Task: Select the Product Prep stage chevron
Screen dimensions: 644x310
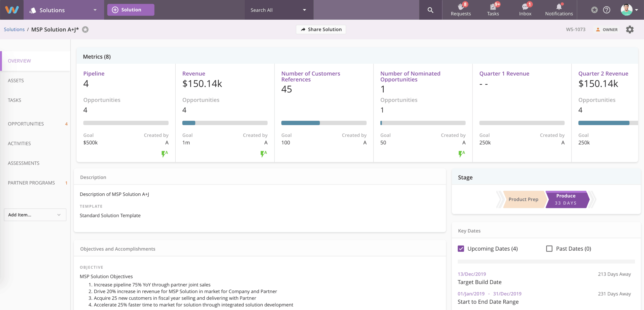Action: click(523, 199)
